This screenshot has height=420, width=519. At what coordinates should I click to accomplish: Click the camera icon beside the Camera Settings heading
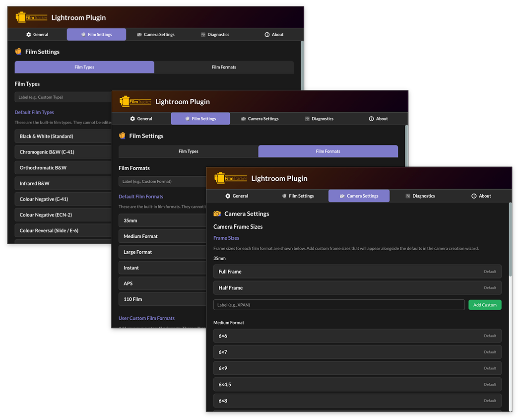[217, 213]
